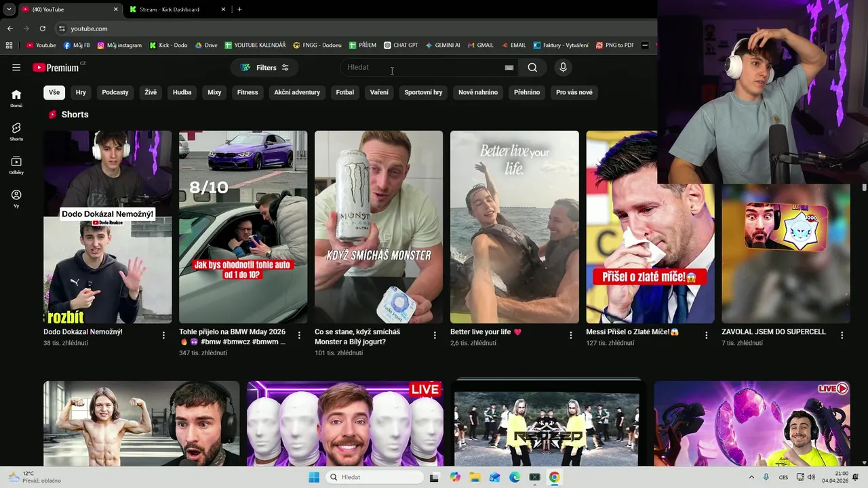Image resolution: width=868 pixels, height=488 pixels.
Task: Open the Windows Start menu
Action: click(x=314, y=477)
